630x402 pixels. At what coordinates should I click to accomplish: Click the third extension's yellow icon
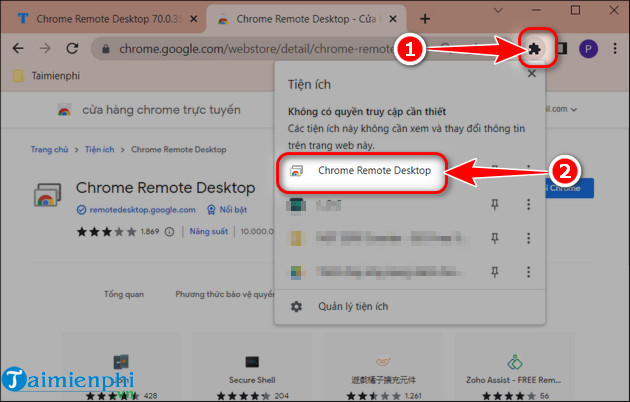tap(296, 239)
